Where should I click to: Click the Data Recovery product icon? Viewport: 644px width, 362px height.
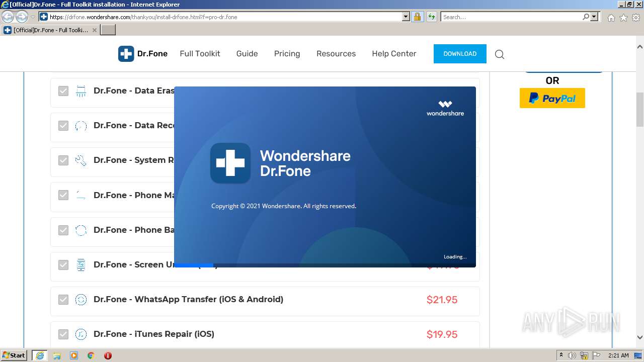click(x=81, y=126)
